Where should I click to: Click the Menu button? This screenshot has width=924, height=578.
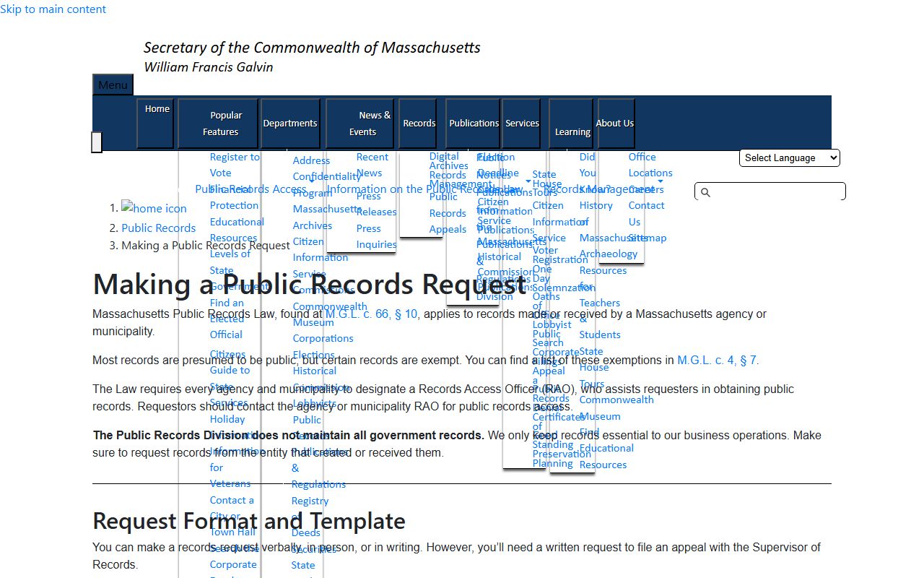coord(113,85)
